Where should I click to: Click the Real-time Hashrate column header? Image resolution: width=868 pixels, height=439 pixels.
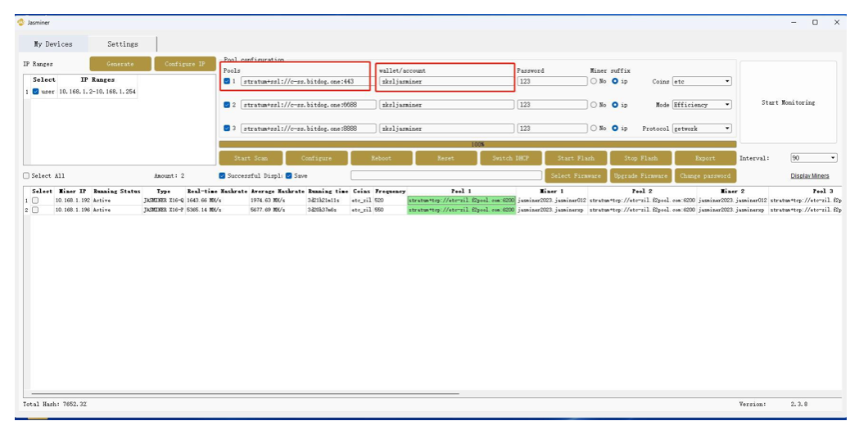click(218, 191)
